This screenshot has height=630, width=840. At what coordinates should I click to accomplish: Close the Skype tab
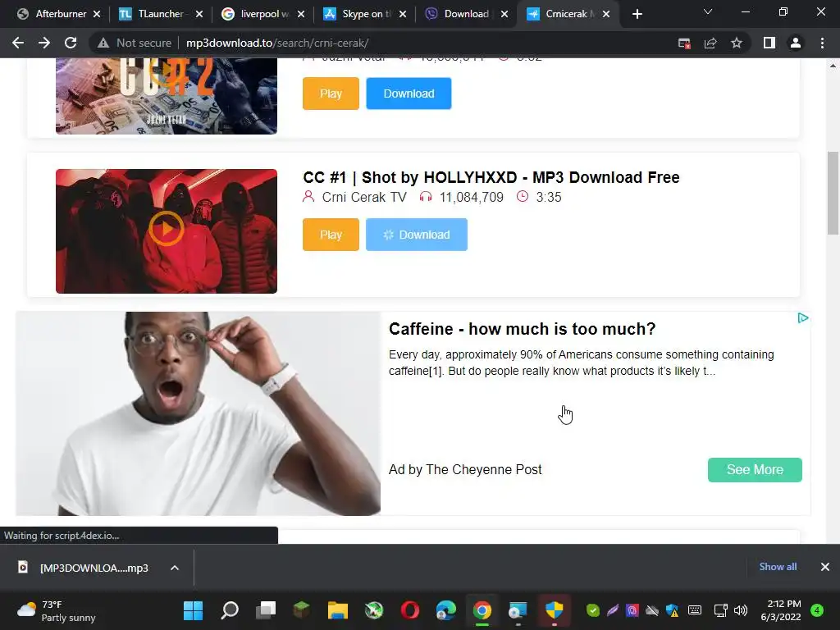click(403, 14)
